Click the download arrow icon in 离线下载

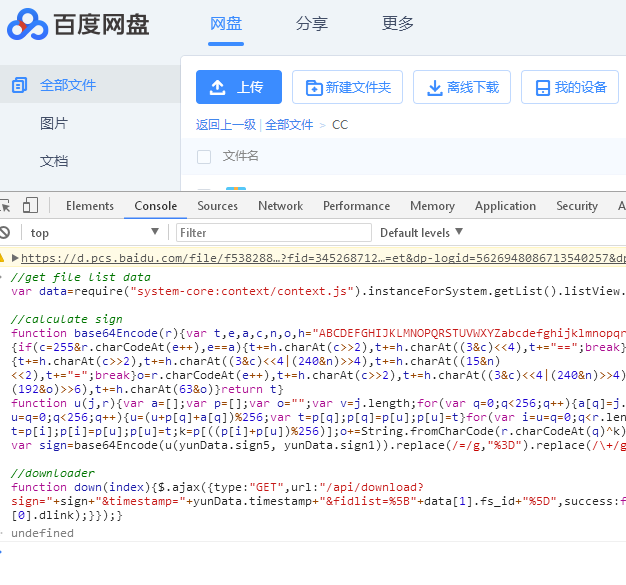(x=435, y=87)
